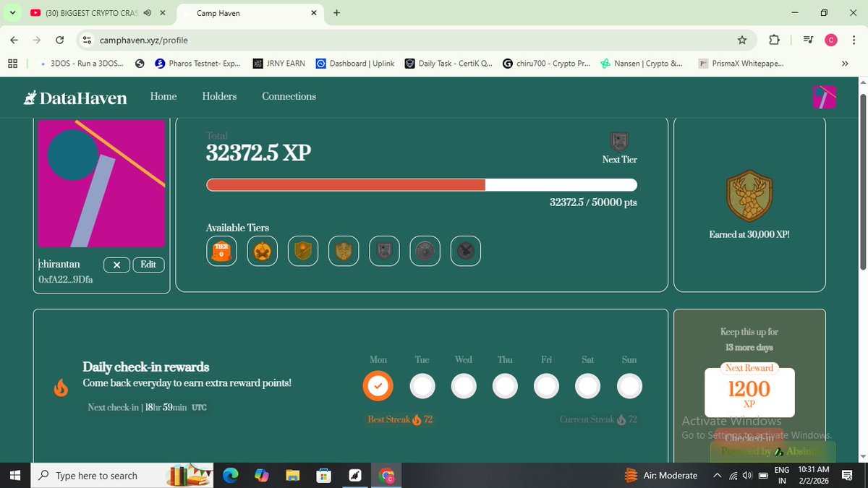Screen dimensions: 868x488
Task: Select the Thu check-in circle
Action: click(x=505, y=387)
